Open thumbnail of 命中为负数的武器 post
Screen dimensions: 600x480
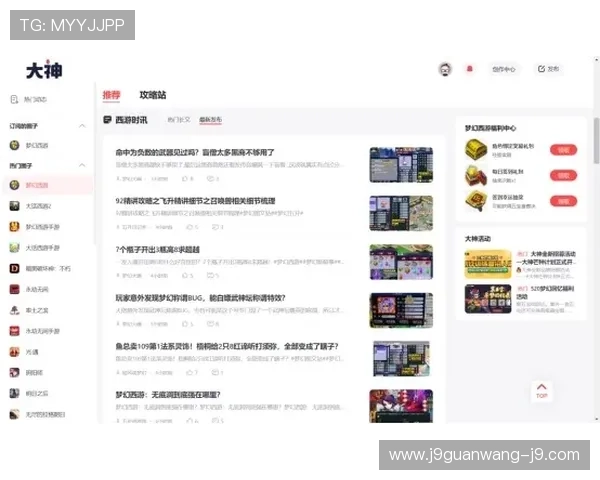(x=401, y=165)
